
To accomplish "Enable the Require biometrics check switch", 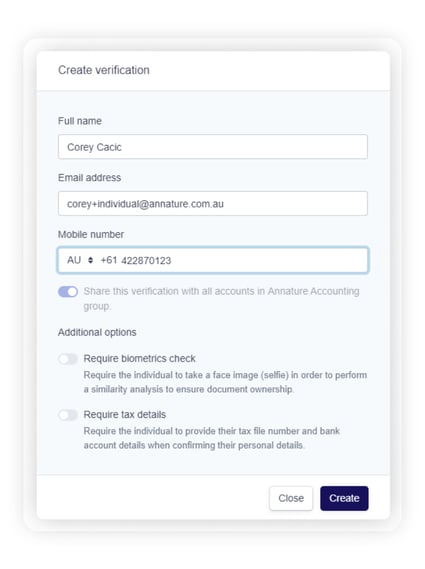I will tap(68, 359).
